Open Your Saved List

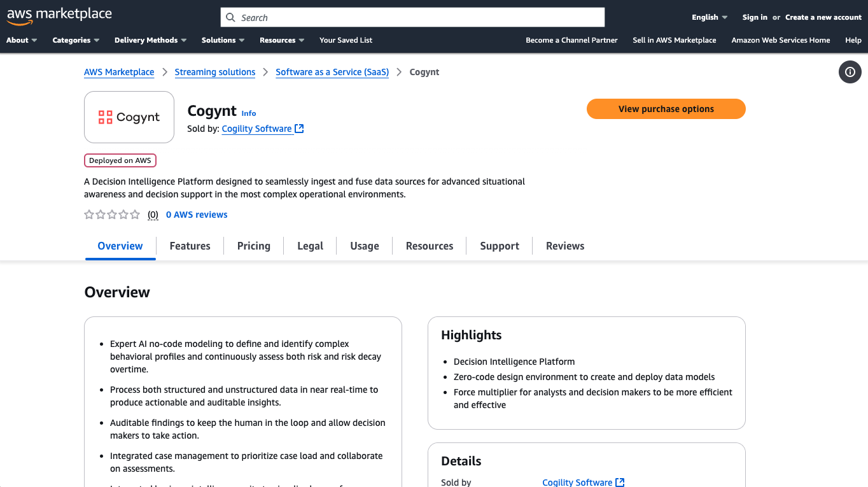tap(346, 40)
